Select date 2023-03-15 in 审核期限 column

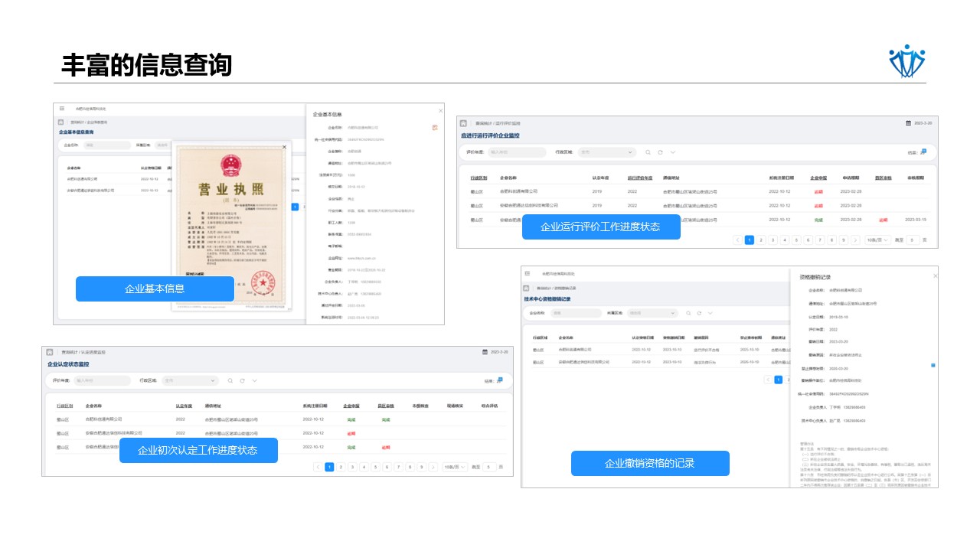point(915,220)
